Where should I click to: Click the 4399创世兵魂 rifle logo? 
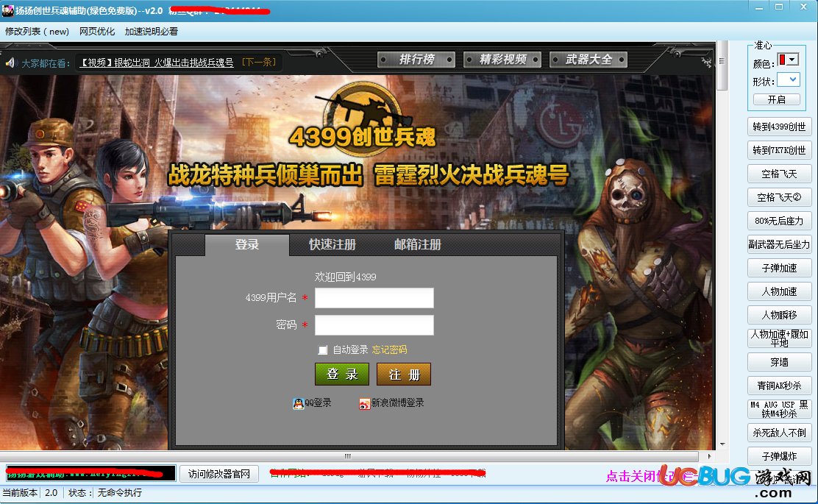[363, 119]
